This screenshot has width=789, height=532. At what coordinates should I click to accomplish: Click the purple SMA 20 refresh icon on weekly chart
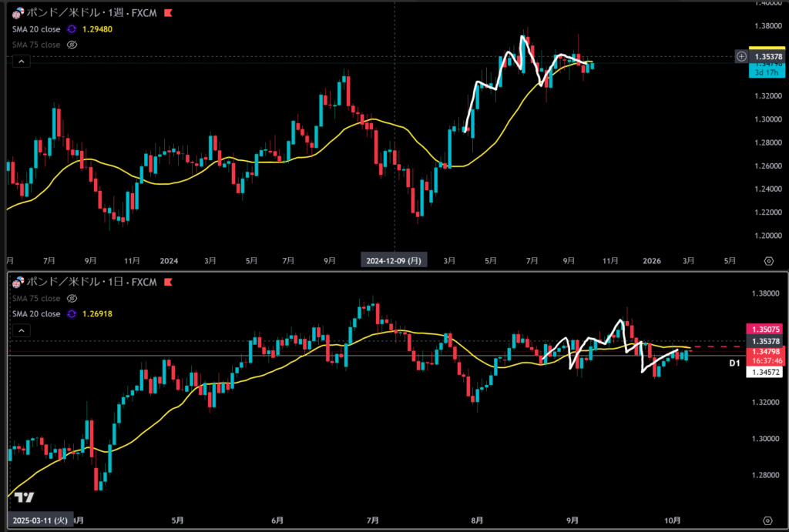click(71, 28)
